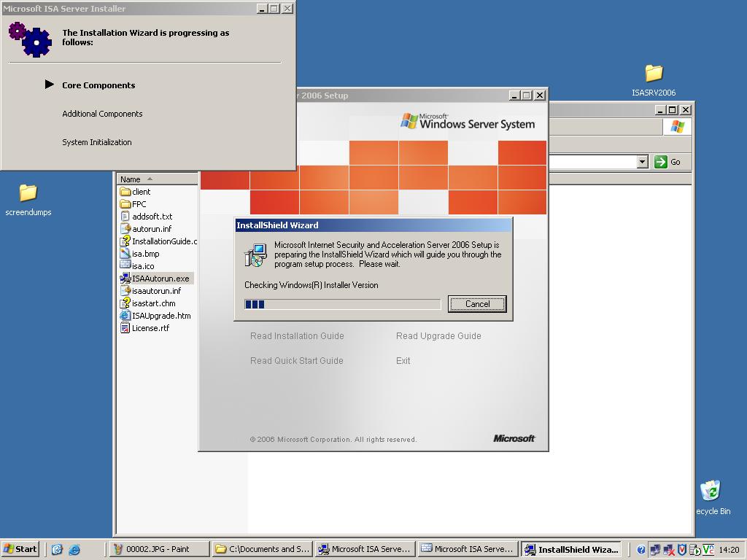Click the taskbar clock showing 14:20
The height and width of the screenshot is (560, 747).
pos(729,550)
